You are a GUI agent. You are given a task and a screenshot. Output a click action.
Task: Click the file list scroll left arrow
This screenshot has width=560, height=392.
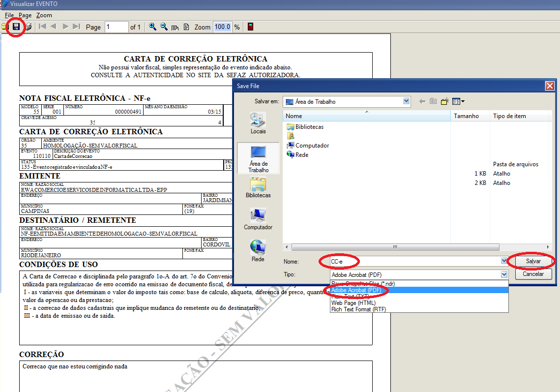287,247
